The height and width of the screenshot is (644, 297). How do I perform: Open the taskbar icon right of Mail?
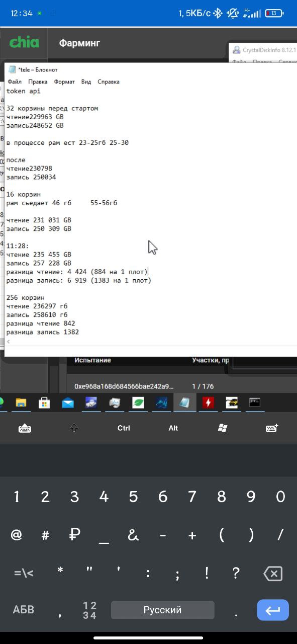click(91, 403)
